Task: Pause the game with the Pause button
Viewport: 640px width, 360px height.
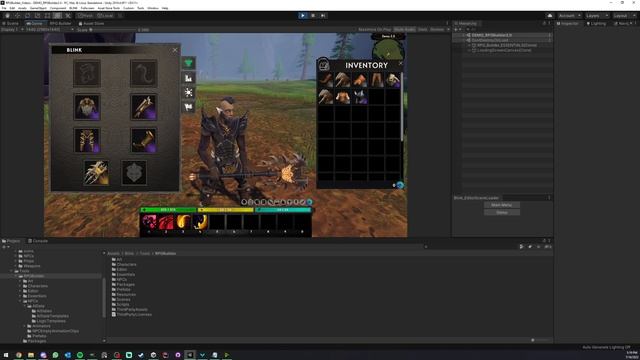Action: point(313,16)
